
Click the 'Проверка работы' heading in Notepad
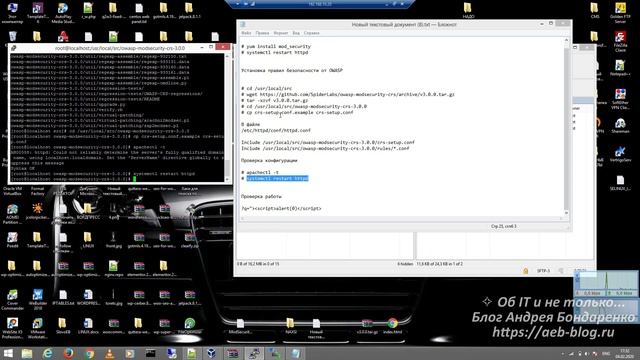pyautogui.click(x=261, y=196)
